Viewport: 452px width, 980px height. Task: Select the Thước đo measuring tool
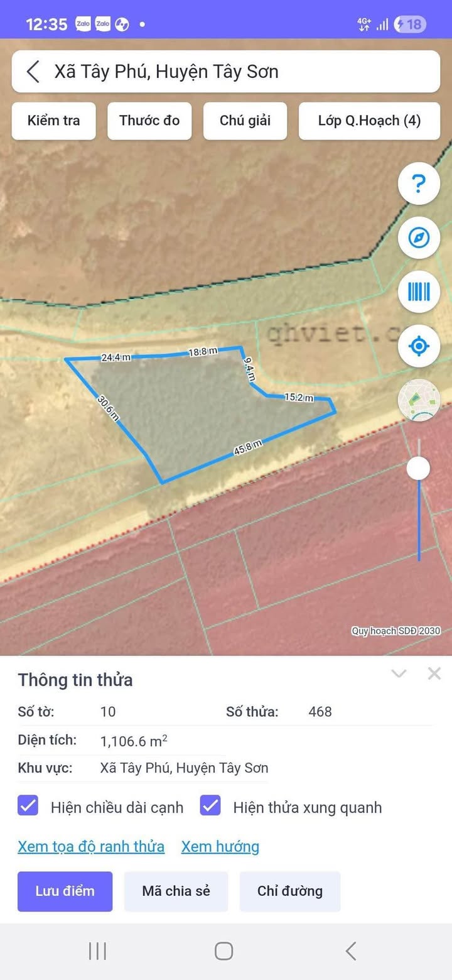(149, 121)
